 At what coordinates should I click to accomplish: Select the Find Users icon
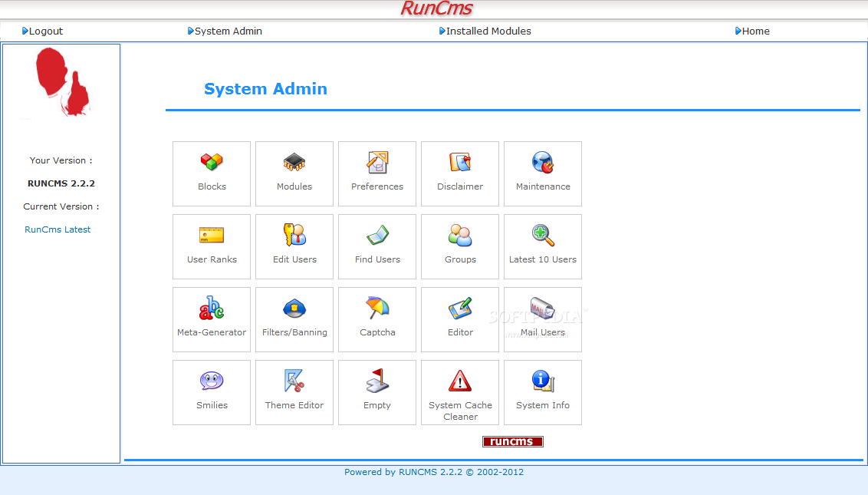click(x=377, y=236)
